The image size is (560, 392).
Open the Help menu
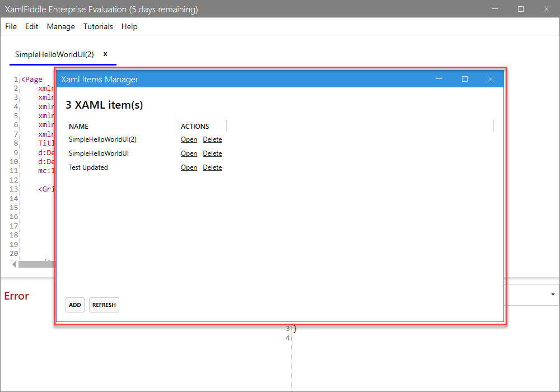[129, 26]
